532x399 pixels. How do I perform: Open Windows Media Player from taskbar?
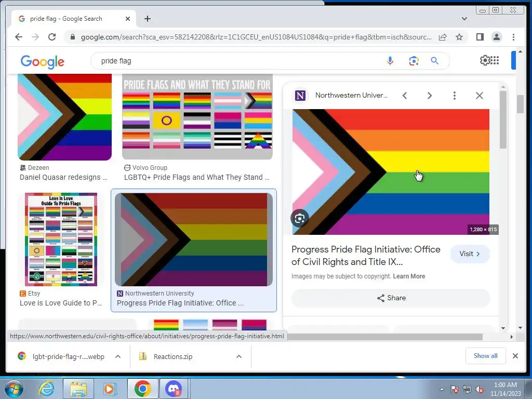[x=109, y=389]
